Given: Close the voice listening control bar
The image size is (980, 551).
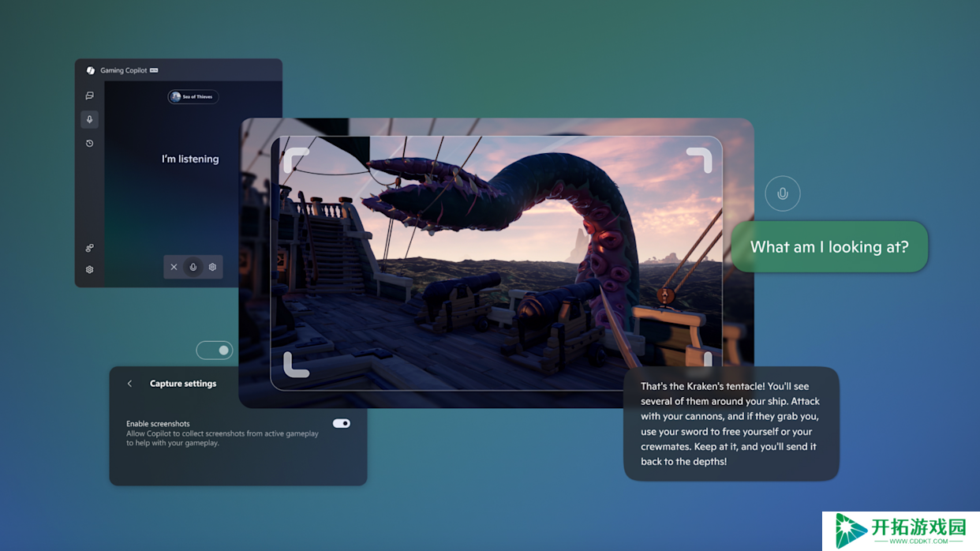Looking at the screenshot, I should pyautogui.click(x=174, y=268).
